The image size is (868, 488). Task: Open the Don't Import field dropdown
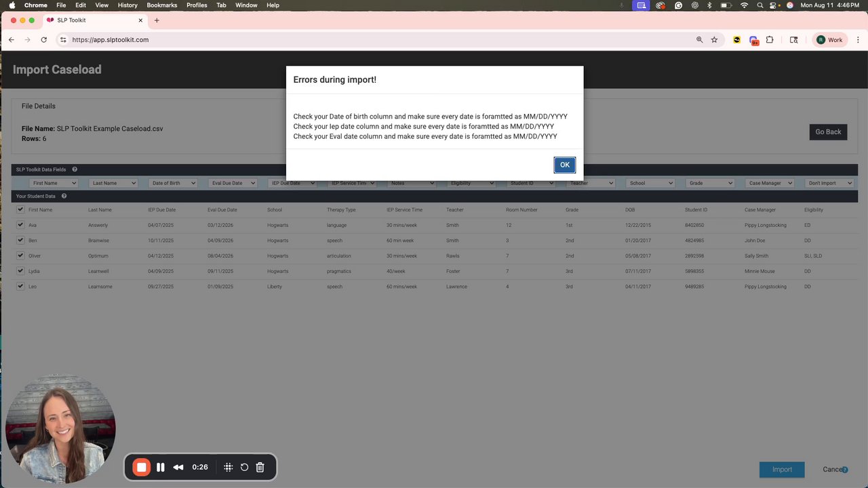click(830, 183)
